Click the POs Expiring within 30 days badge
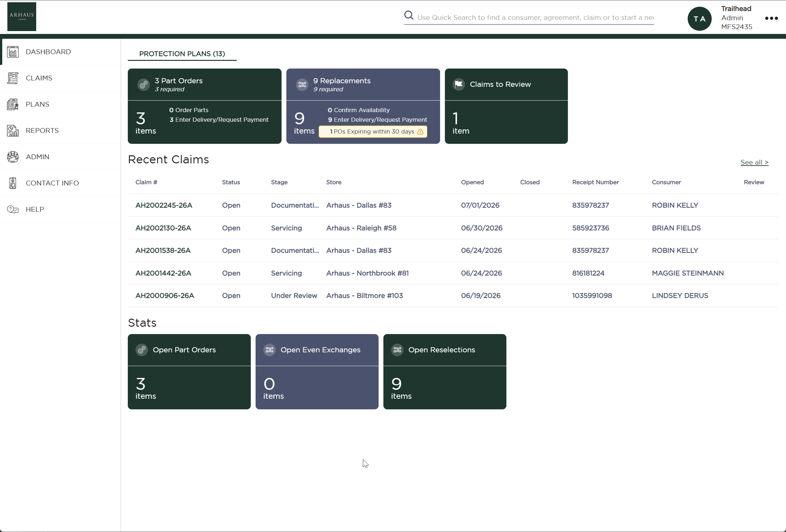 (x=373, y=132)
